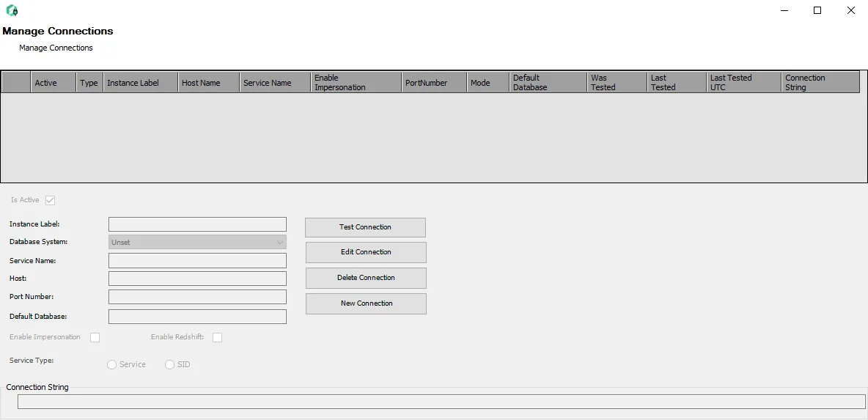Close the Manage Connections window

pos(851,10)
